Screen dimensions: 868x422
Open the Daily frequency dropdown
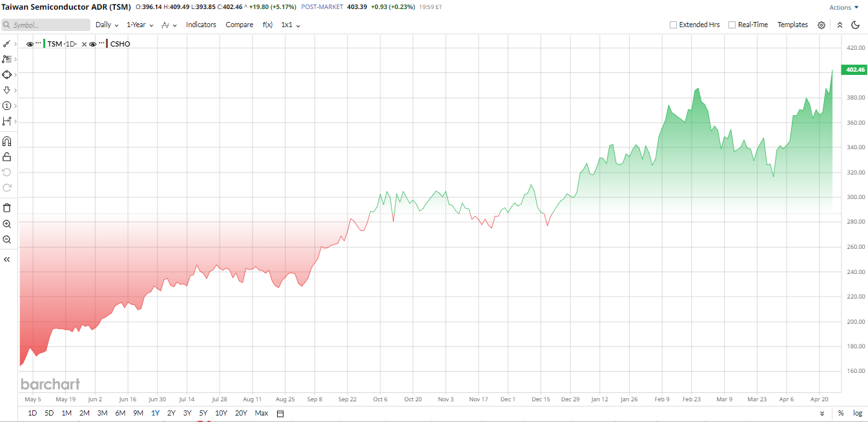click(107, 25)
